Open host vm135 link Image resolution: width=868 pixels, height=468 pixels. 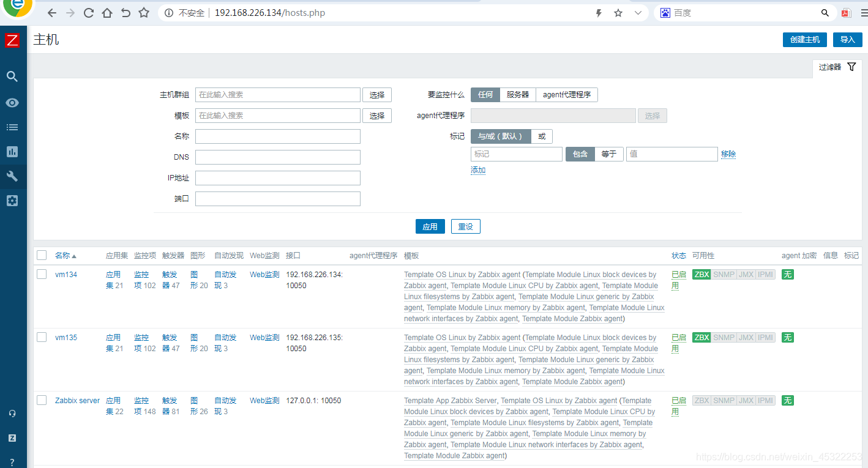tap(66, 338)
